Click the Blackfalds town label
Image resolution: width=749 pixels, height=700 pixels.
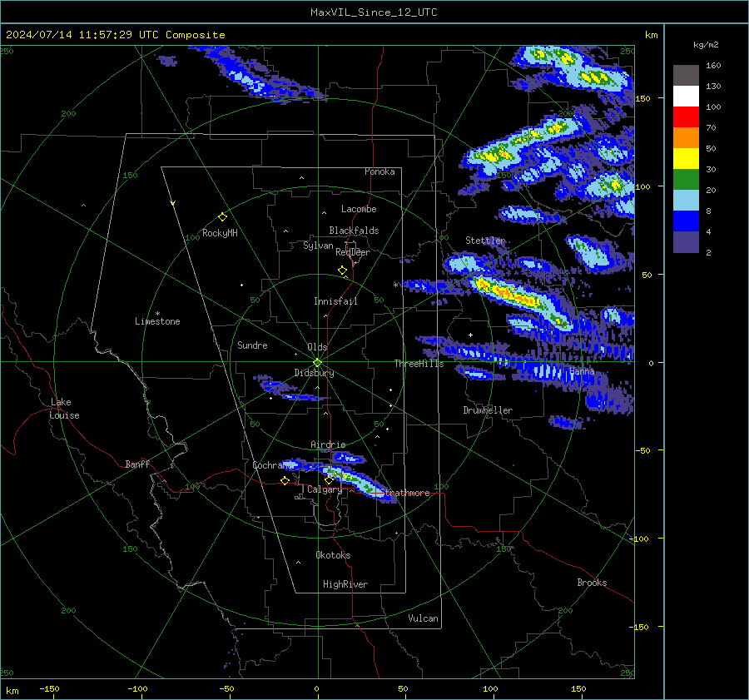click(x=354, y=231)
